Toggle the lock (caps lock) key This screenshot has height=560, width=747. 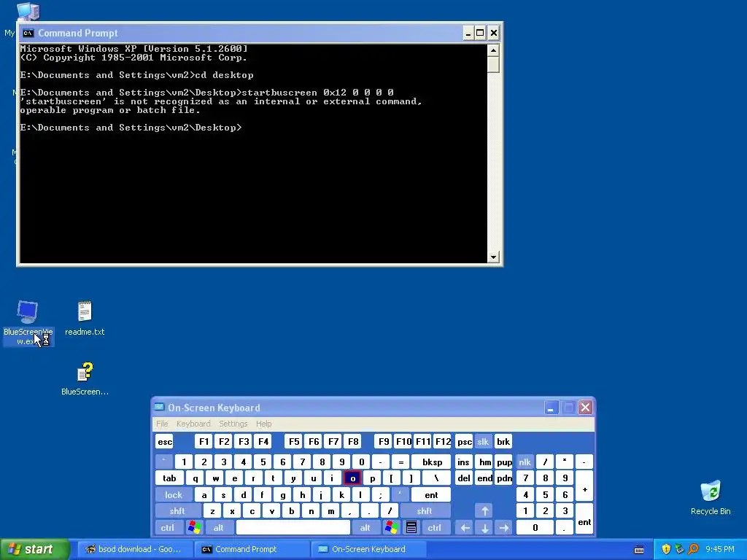click(174, 495)
